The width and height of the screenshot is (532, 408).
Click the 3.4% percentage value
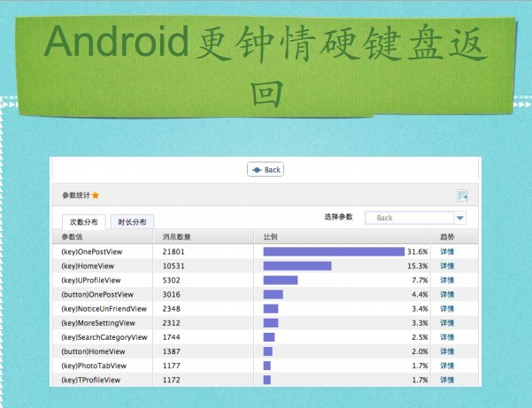[420, 309]
